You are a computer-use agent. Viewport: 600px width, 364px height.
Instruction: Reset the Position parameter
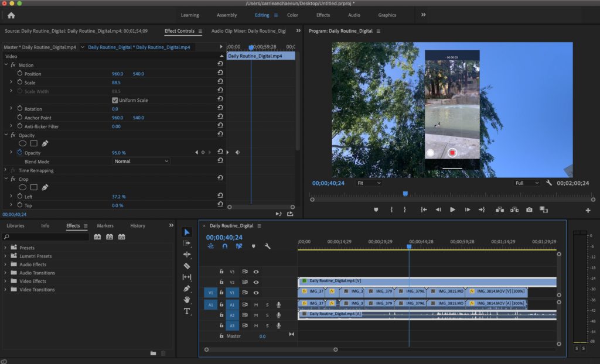(x=220, y=73)
